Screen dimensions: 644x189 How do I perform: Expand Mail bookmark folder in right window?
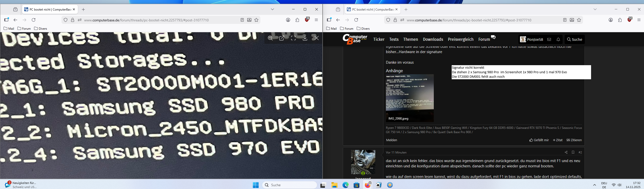coord(331,28)
